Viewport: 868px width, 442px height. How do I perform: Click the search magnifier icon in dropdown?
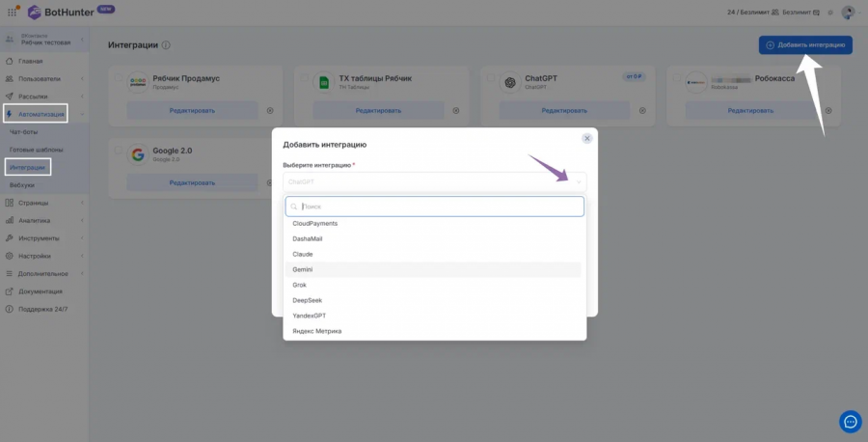pos(294,207)
